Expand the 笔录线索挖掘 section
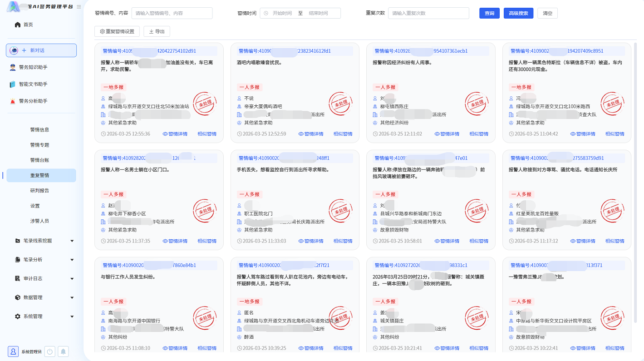The height and width of the screenshot is (361, 644). 39,241
